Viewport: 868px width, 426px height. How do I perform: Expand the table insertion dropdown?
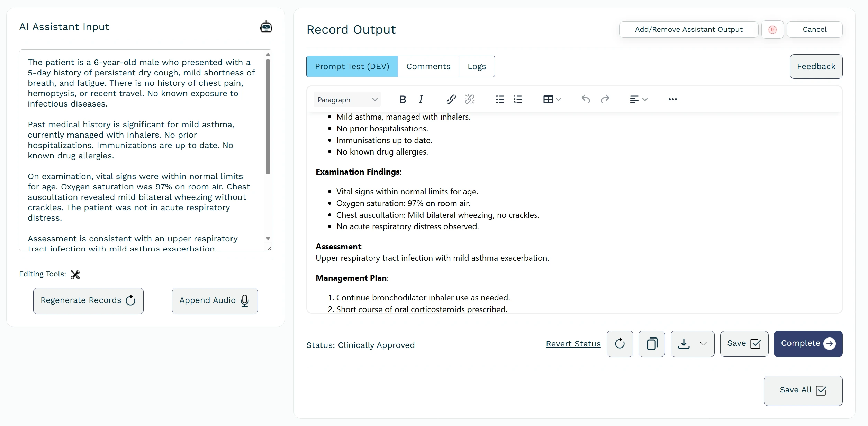[558, 99]
